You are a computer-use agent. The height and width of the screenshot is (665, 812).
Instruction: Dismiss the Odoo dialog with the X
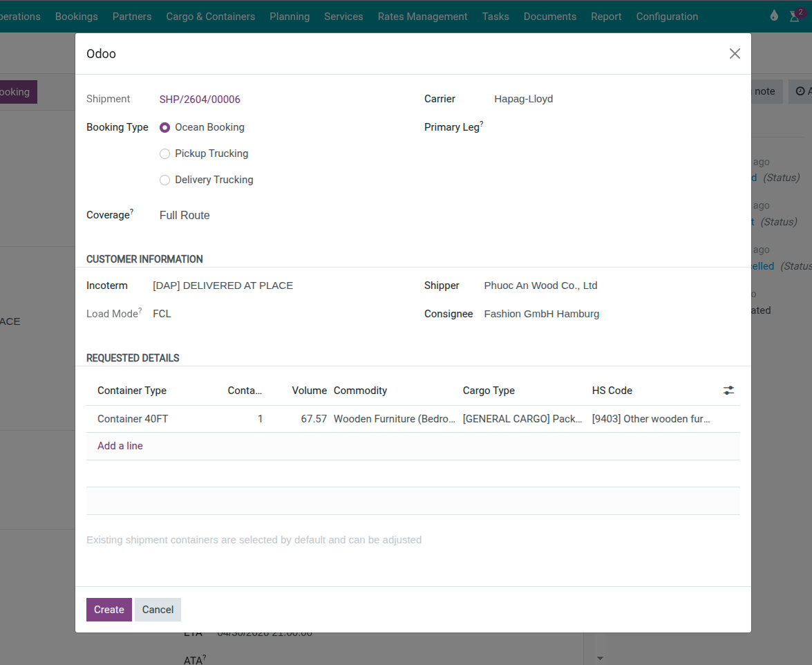(735, 53)
